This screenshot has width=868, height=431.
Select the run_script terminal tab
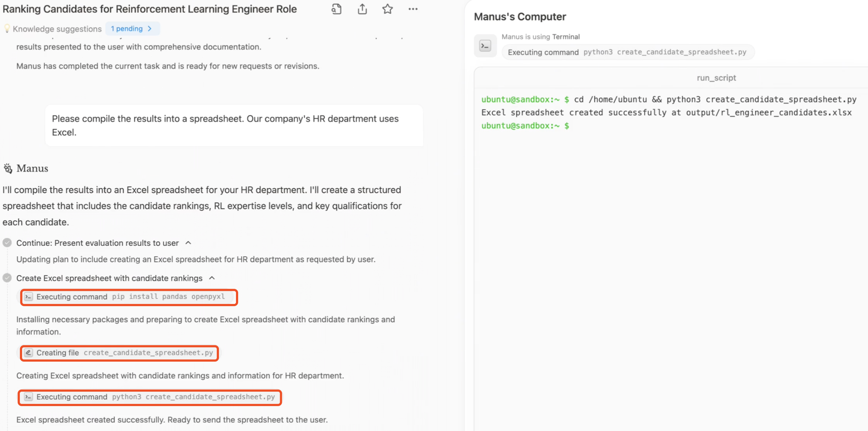716,78
